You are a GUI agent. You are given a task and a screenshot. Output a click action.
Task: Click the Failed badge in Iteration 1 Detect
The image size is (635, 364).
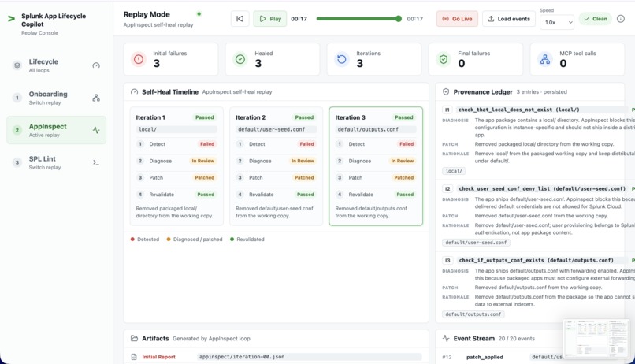pos(207,143)
